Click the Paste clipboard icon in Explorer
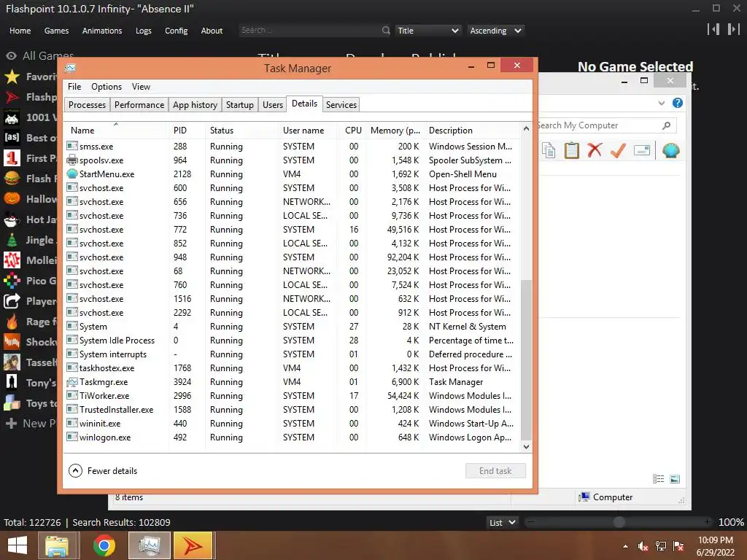This screenshot has width=747, height=560. point(572,150)
